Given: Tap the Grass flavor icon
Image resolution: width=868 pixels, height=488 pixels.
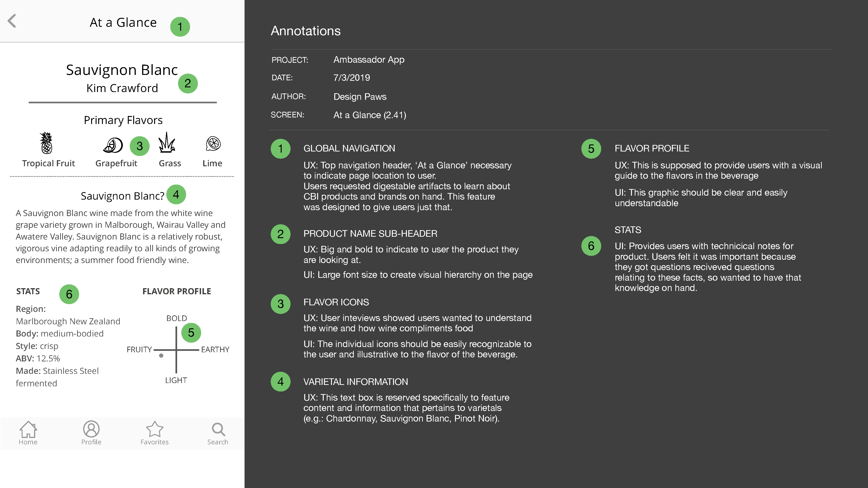Looking at the screenshot, I should [x=167, y=143].
